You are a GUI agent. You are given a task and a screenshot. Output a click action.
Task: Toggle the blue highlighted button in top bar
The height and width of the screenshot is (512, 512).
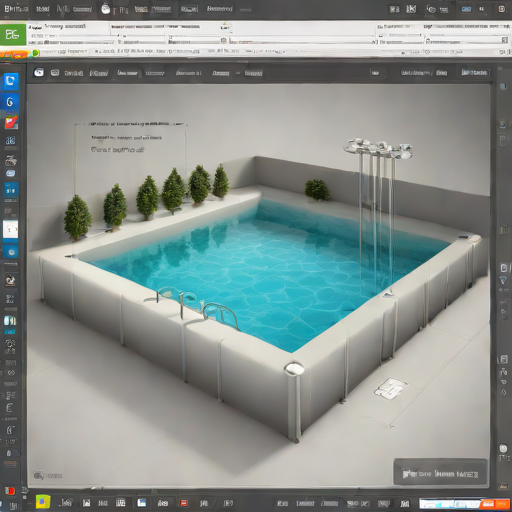(x=466, y=9)
